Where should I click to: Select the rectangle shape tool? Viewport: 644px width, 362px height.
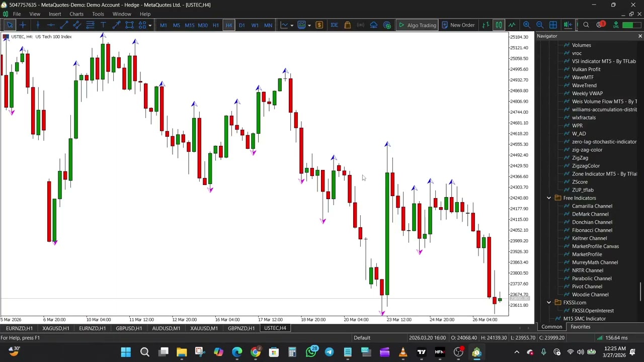(x=129, y=25)
